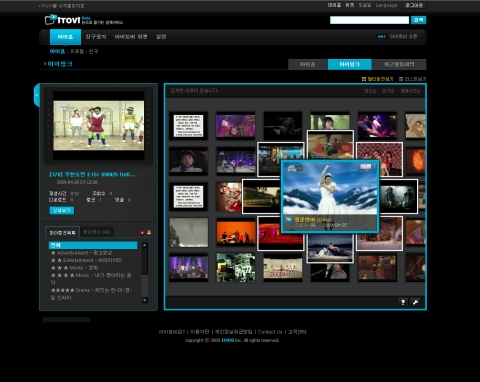Collapse the left panel with side arrow
Viewport: 480px width, 382px height.
pos(37,95)
